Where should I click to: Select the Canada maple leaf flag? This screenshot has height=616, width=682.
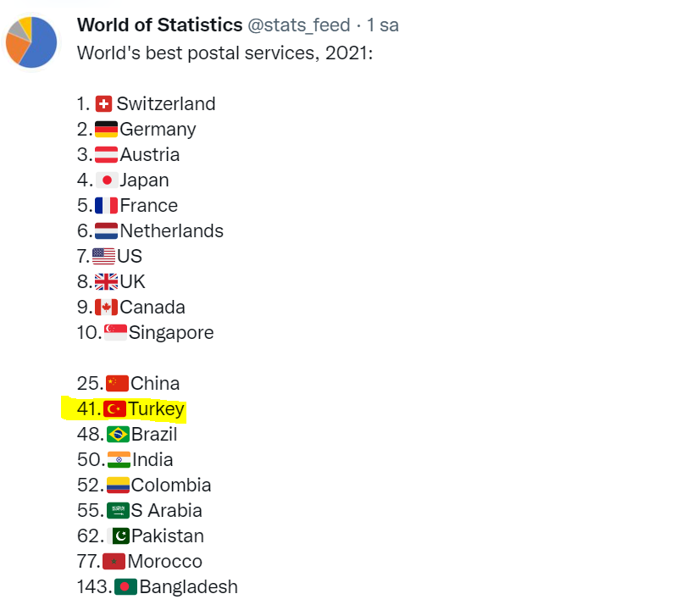click(106, 307)
